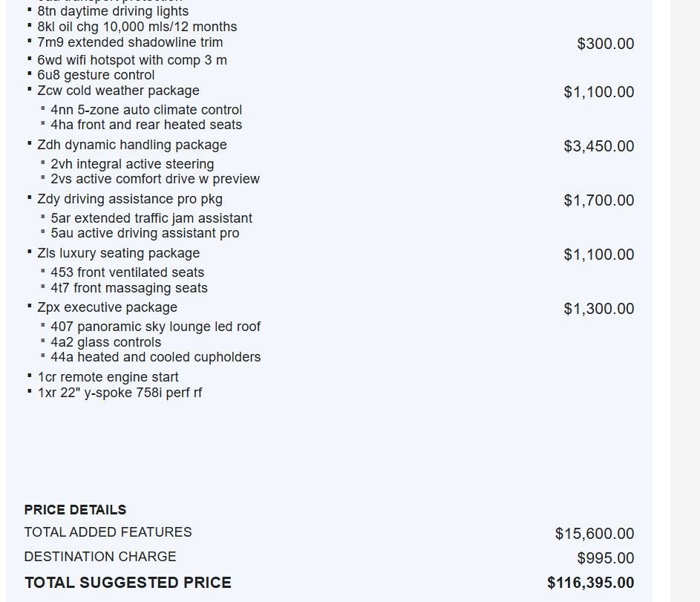Viewport: 700px width, 602px height.
Task: Click the TOTAL ADDED FEATURES label
Action: pyautogui.click(x=108, y=532)
